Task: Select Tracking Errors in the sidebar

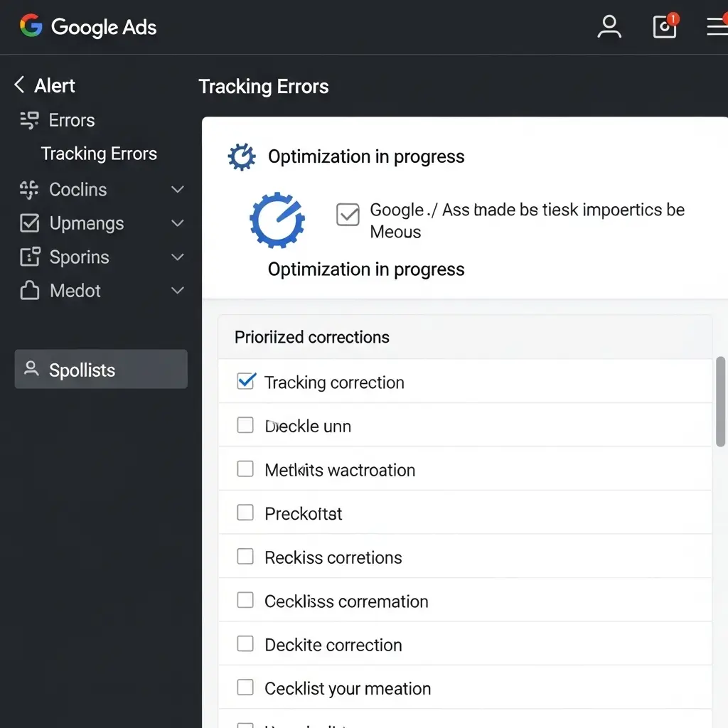Action: [99, 154]
